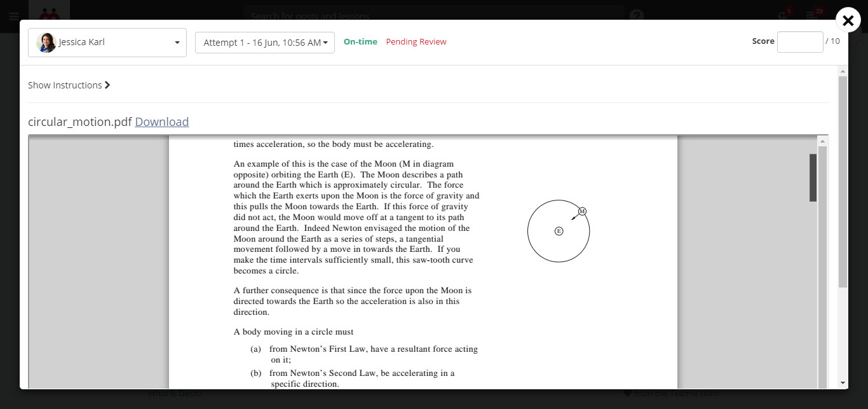
Task: Click the line starting "An example of this"
Action: 344,164
